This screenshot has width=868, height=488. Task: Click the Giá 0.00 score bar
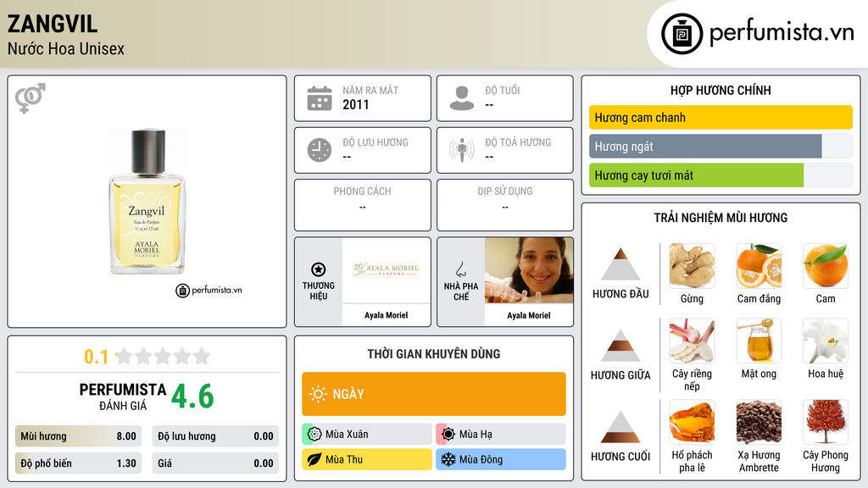click(215, 463)
